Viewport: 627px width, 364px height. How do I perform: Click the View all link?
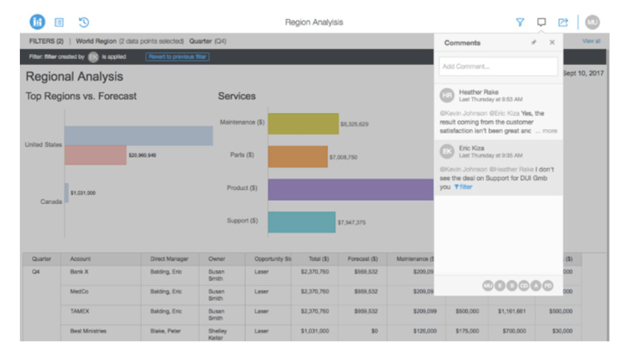pos(591,41)
